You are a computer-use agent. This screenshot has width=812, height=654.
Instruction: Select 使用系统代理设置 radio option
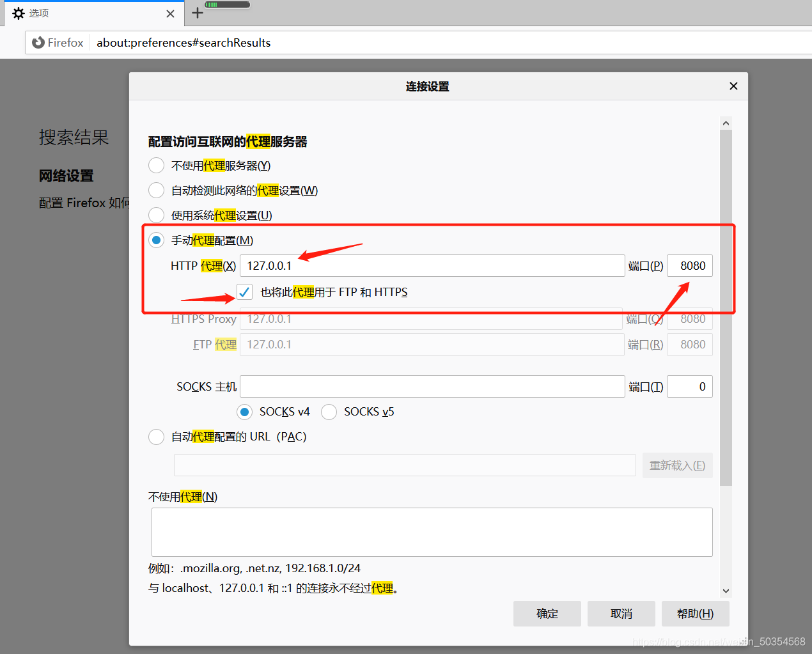coord(156,215)
